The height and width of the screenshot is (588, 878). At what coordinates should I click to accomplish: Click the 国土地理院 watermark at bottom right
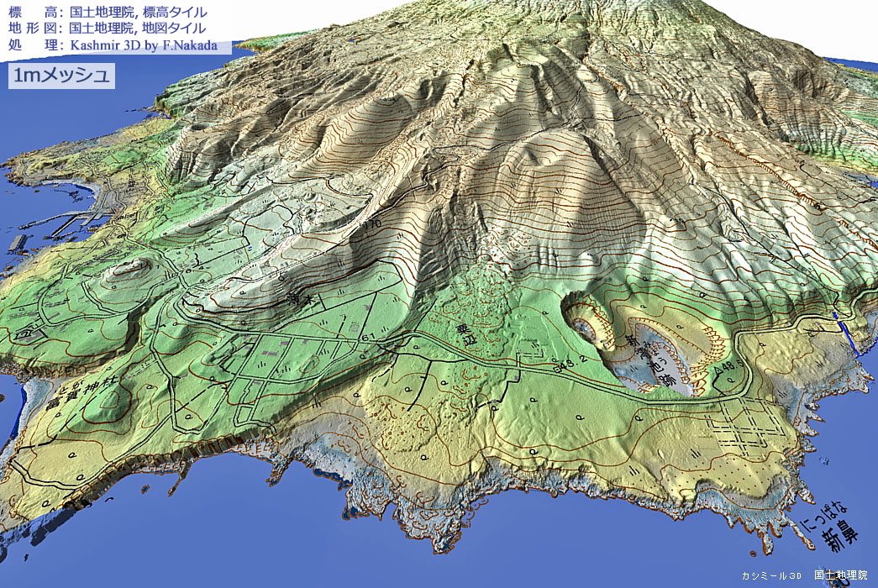coord(839,575)
